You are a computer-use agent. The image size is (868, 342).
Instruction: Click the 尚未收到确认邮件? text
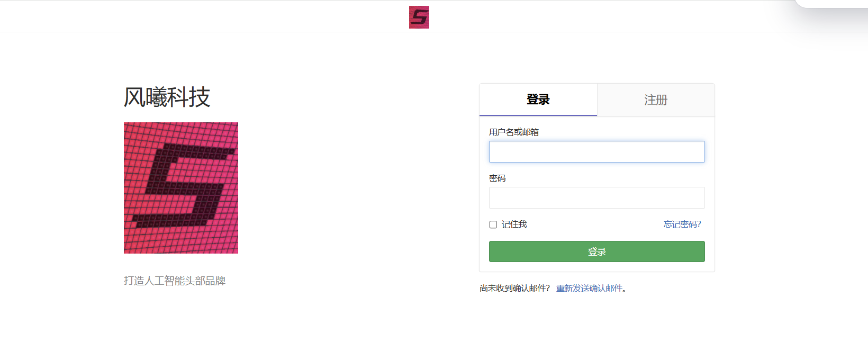(514, 289)
